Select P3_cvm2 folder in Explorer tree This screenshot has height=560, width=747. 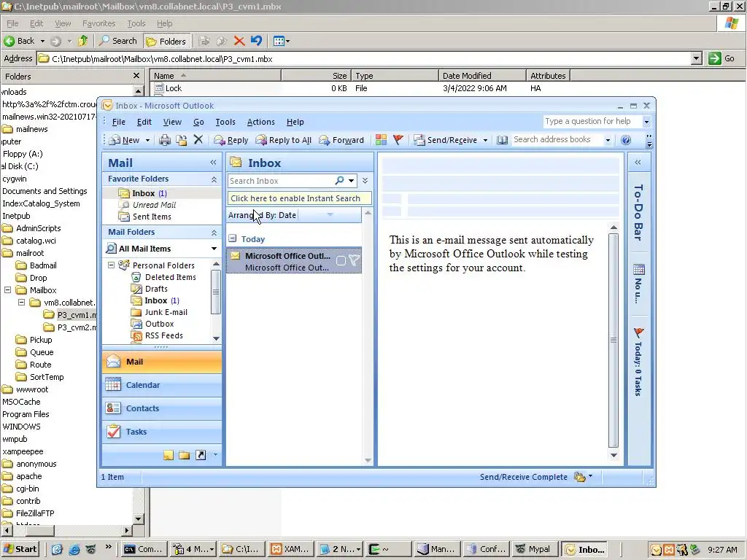click(77, 327)
